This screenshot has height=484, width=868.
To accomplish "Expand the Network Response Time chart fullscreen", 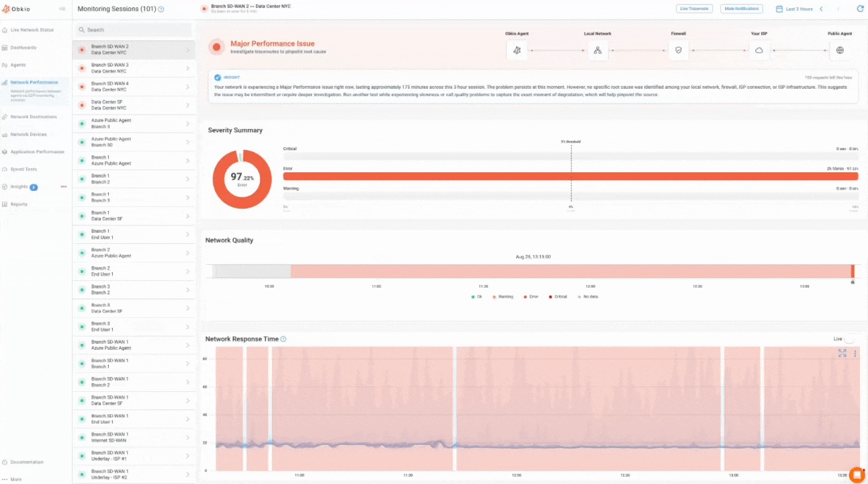I will click(842, 353).
